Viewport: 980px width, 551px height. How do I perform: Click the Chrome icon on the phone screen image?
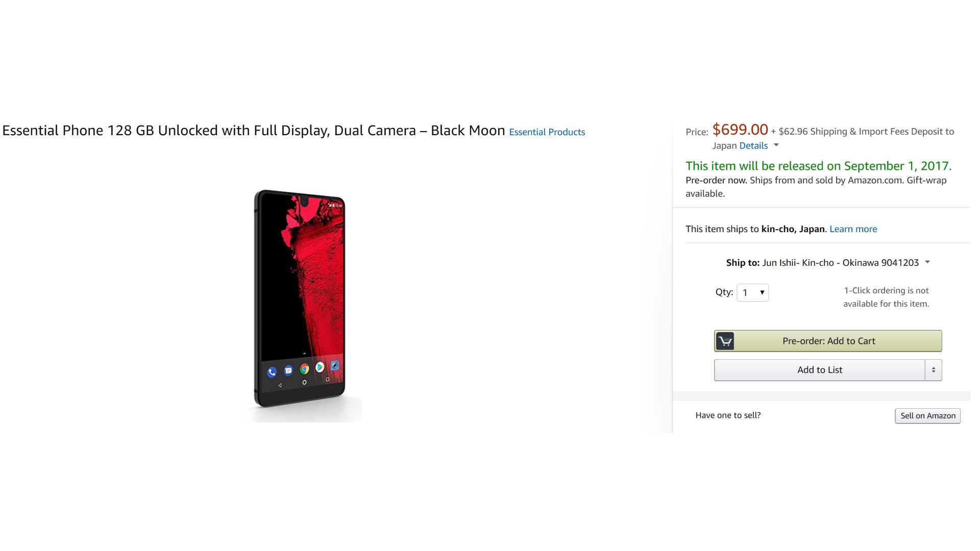tap(305, 369)
